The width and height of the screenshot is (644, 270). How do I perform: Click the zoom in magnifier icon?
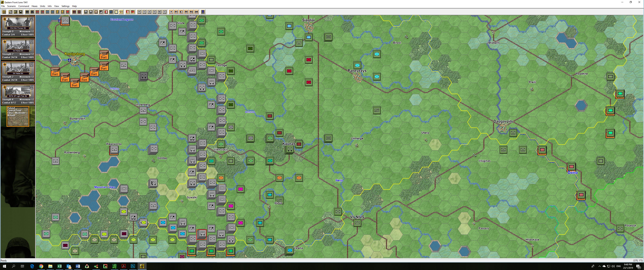coord(86,12)
